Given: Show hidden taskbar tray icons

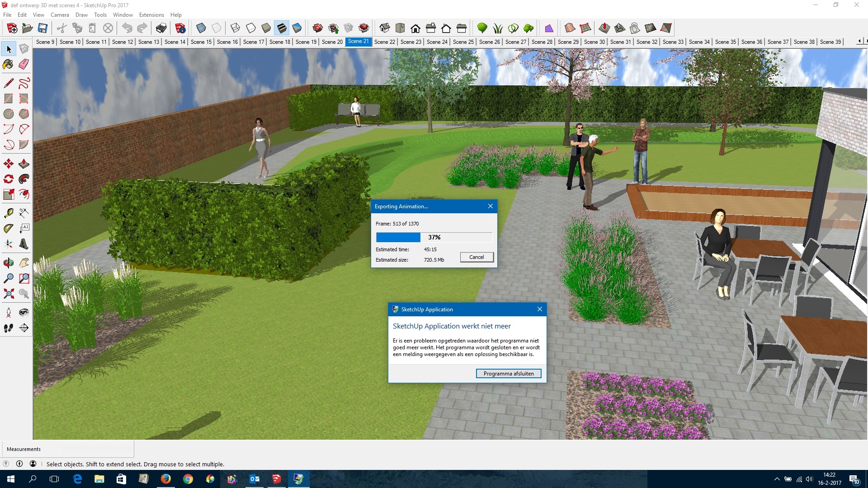Looking at the screenshot, I should [777, 479].
